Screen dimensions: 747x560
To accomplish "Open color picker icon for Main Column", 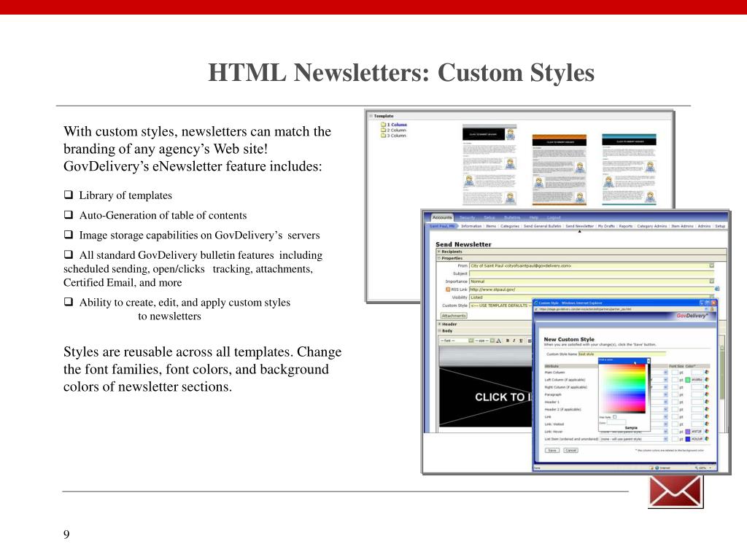I will click(706, 372).
